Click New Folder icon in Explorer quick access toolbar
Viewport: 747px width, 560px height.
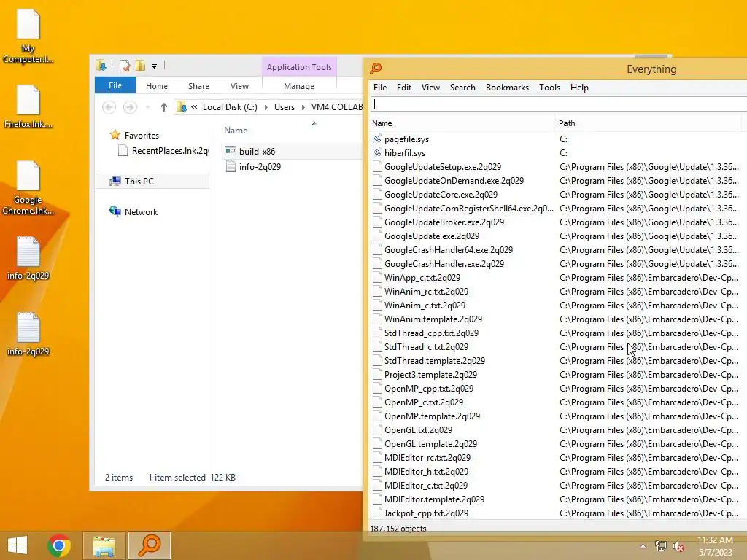(x=140, y=66)
